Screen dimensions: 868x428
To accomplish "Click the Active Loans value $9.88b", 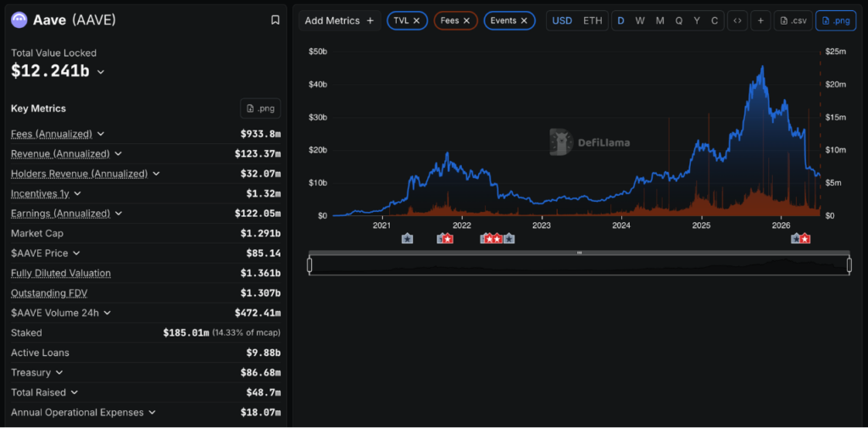I will pos(263,353).
